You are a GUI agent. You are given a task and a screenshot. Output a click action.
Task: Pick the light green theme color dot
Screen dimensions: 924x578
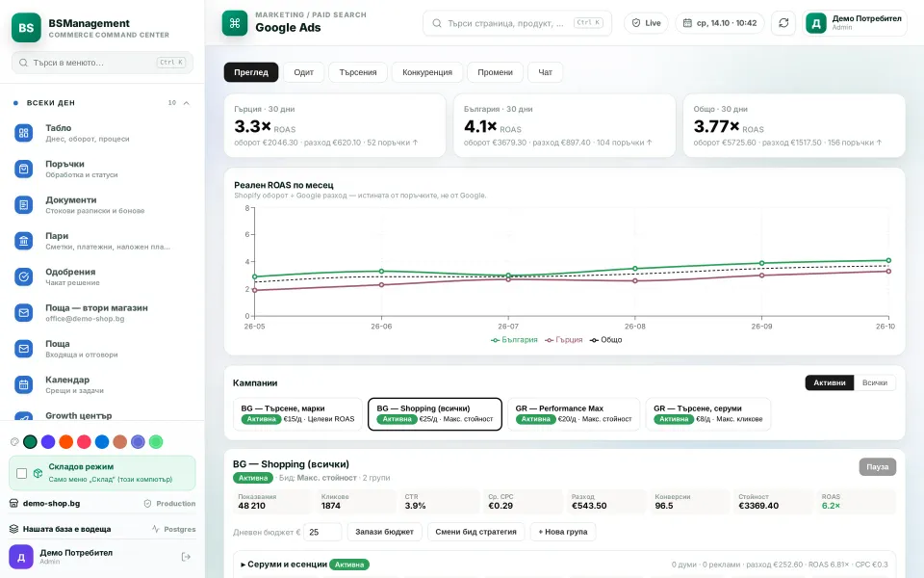pyautogui.click(x=156, y=442)
